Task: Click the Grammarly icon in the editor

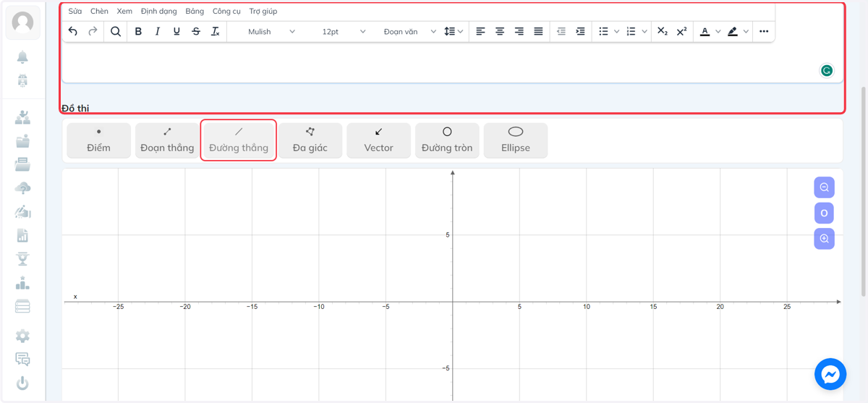Action: [827, 70]
